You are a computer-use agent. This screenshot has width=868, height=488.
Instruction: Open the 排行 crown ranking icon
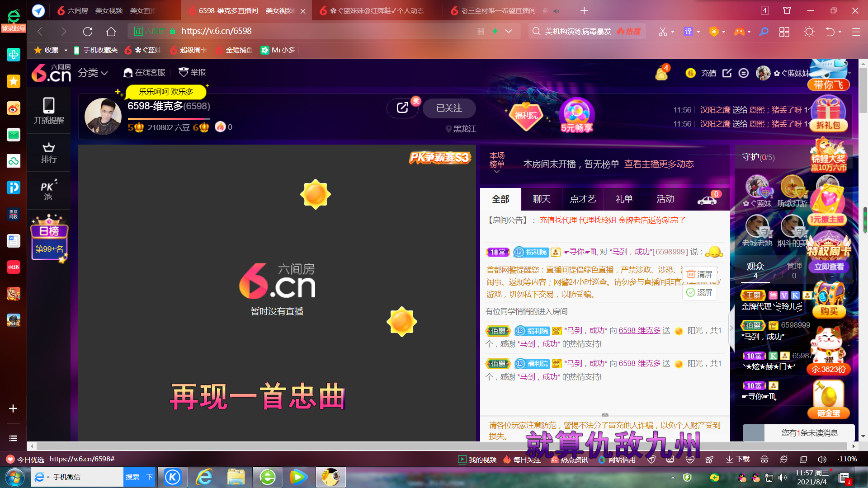(49, 153)
